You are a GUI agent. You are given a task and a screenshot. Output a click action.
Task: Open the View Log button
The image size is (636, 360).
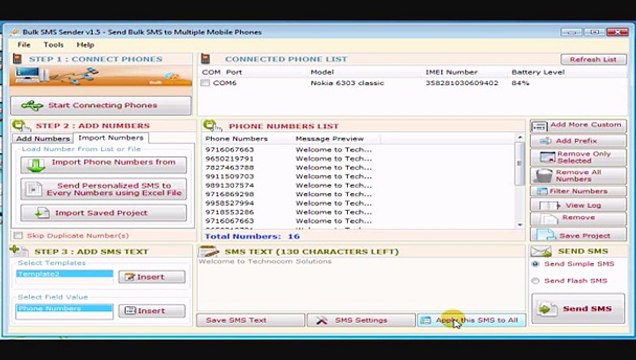pyautogui.click(x=578, y=205)
